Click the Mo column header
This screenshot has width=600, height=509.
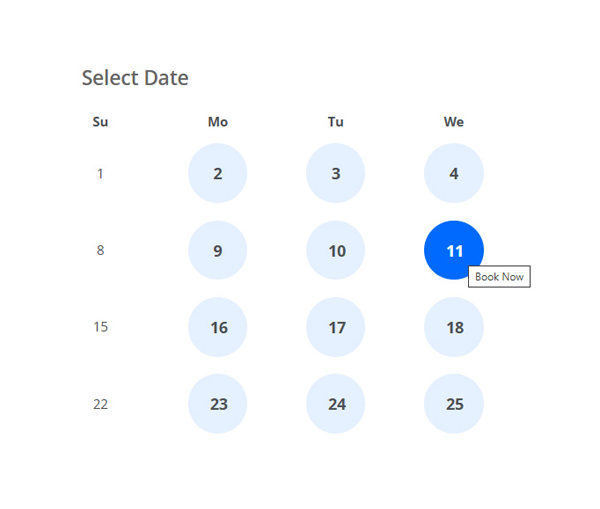(218, 122)
